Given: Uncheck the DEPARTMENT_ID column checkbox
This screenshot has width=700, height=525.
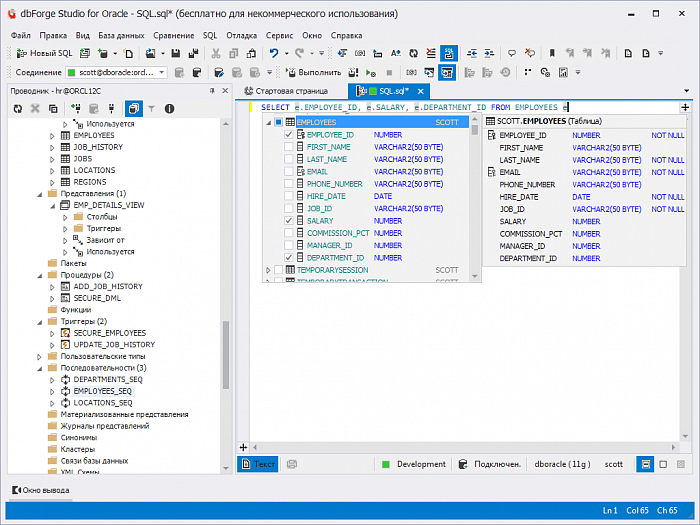Looking at the screenshot, I should (289, 258).
